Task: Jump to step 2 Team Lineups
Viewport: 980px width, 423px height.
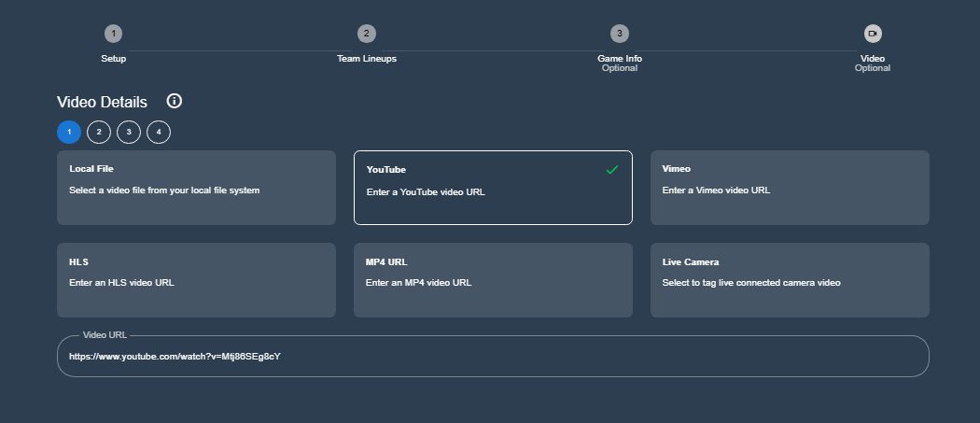Action: 367,34
